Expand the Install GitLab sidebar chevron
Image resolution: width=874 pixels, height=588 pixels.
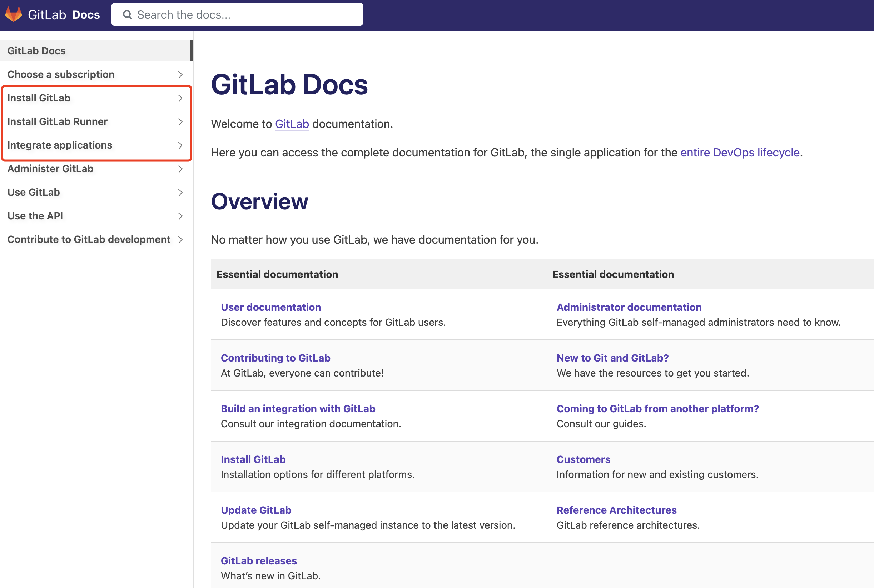[180, 98]
